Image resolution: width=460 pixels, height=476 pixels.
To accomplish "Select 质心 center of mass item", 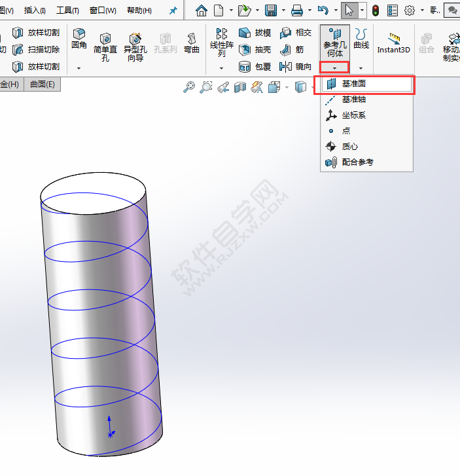I will point(367,147).
